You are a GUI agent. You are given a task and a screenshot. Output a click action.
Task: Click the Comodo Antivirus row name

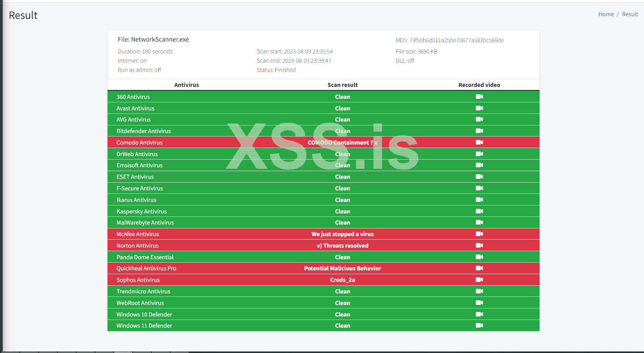139,143
